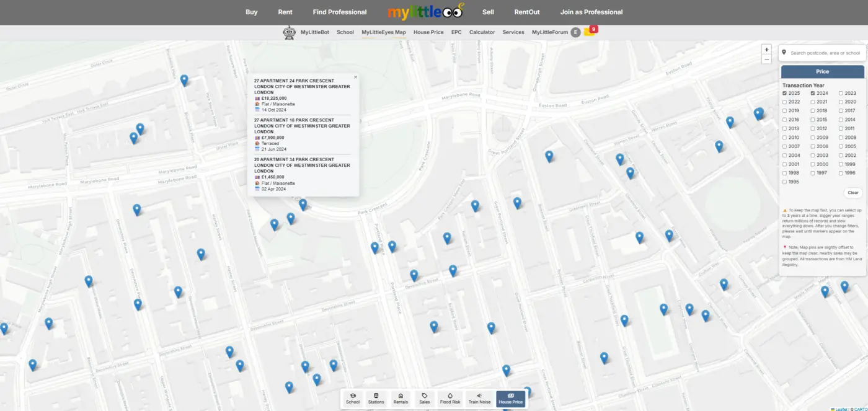Screen dimensions: 868x411
Task: Collapse the Price filter panel header
Action: tap(822, 72)
